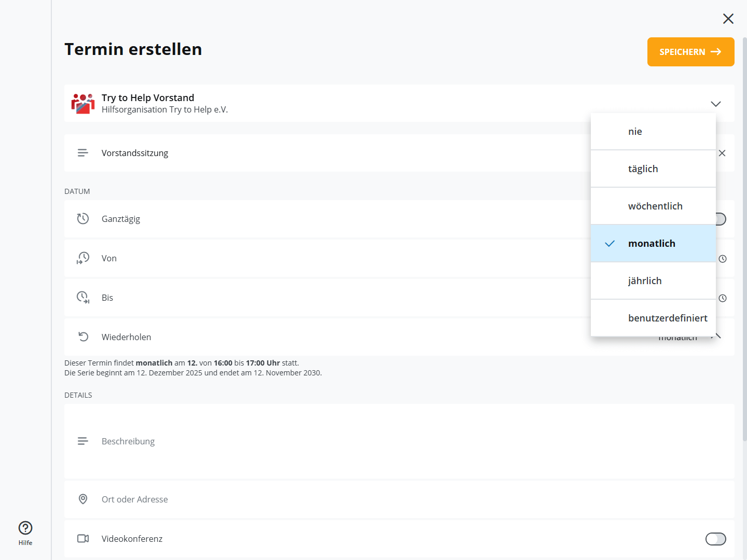
Task: Select 'nie' to disable repetition
Action: (x=635, y=131)
